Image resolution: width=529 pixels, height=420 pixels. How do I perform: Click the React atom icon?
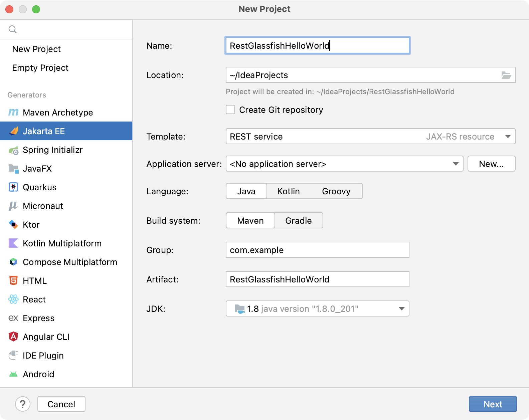13,299
